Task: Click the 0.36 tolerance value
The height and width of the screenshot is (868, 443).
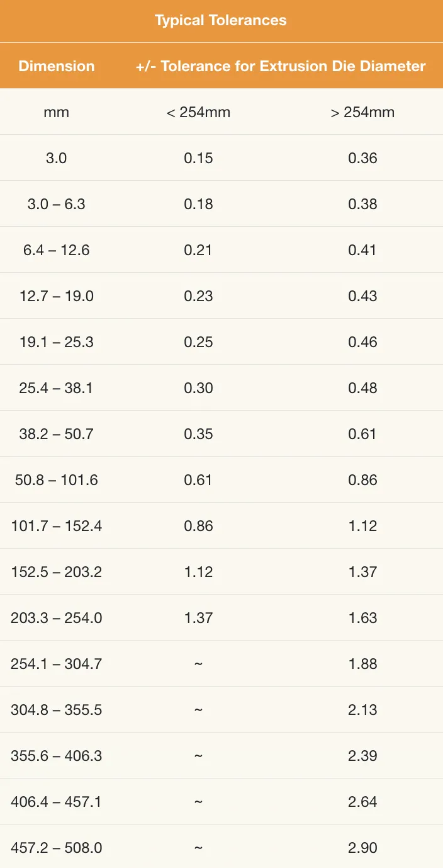Action: pos(362,158)
